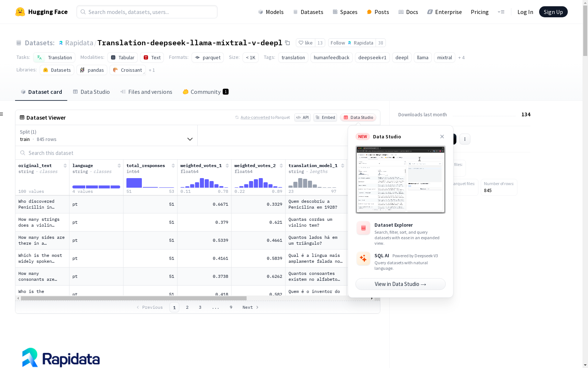Open the navigation more-options menu icon
The width and height of the screenshot is (588, 368).
click(501, 12)
